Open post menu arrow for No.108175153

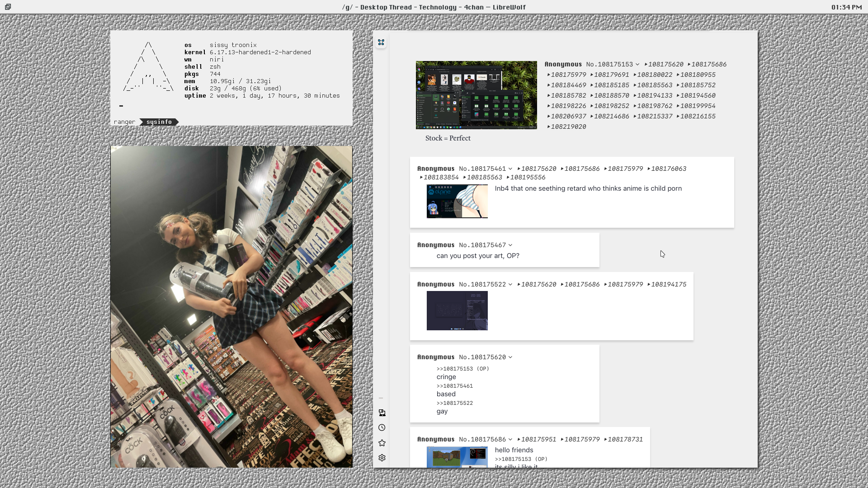637,64
